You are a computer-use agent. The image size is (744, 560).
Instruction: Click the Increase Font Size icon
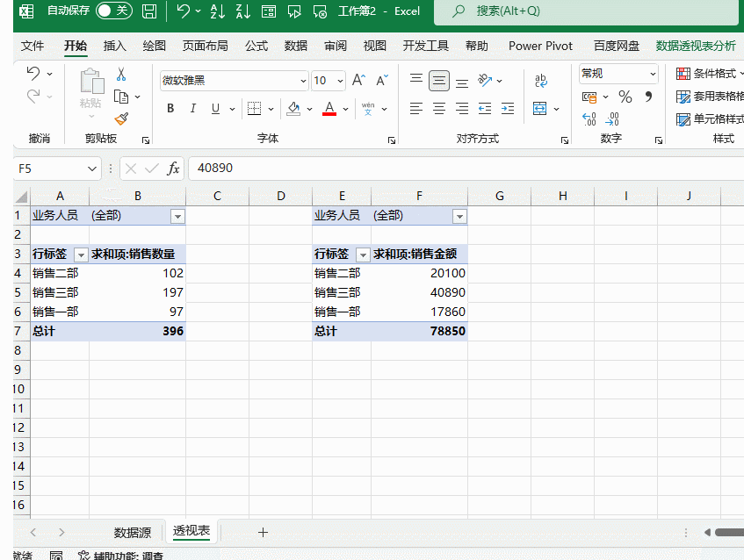(x=358, y=80)
